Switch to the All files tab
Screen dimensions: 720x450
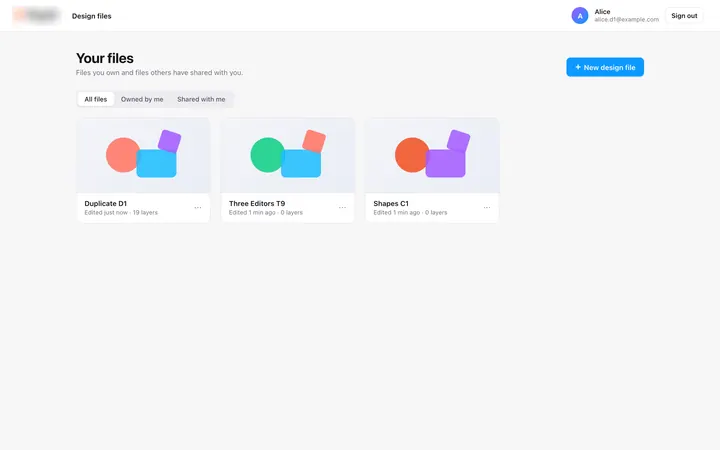[96, 99]
